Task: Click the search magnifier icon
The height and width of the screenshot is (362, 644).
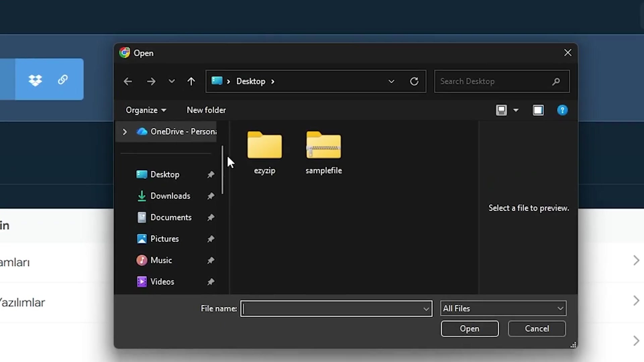Action: 556,81
